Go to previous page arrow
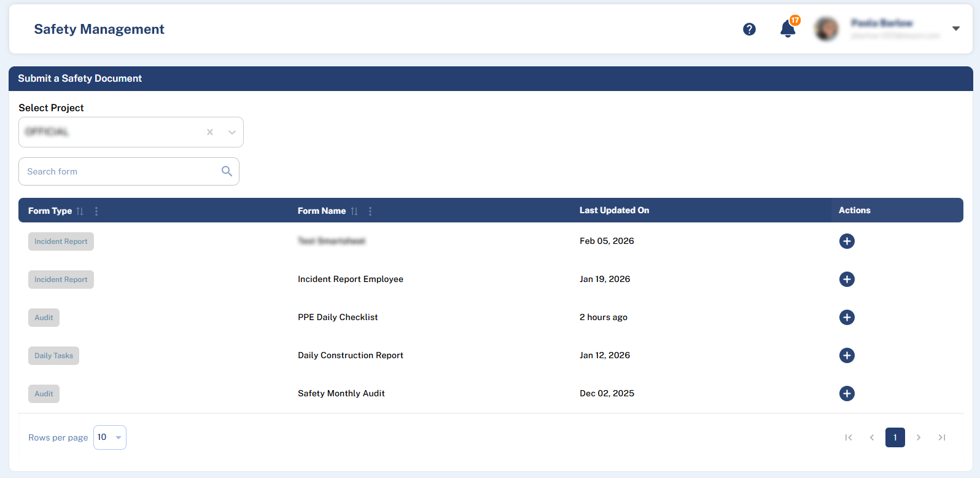The image size is (980, 478). tap(872, 437)
